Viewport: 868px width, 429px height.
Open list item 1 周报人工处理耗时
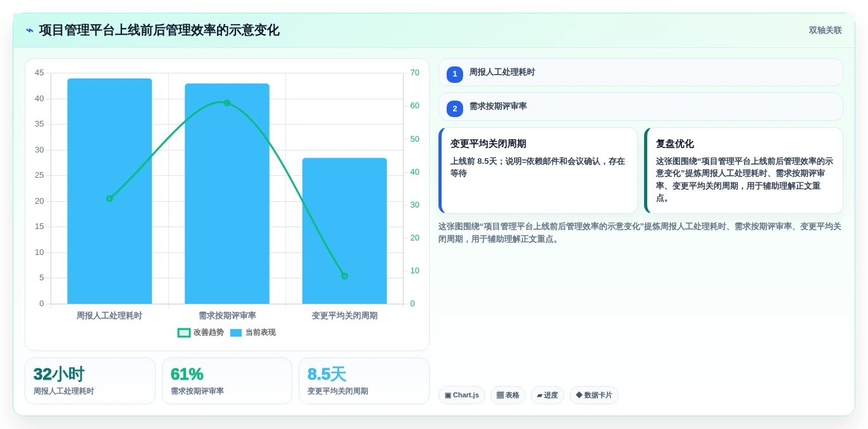point(640,72)
